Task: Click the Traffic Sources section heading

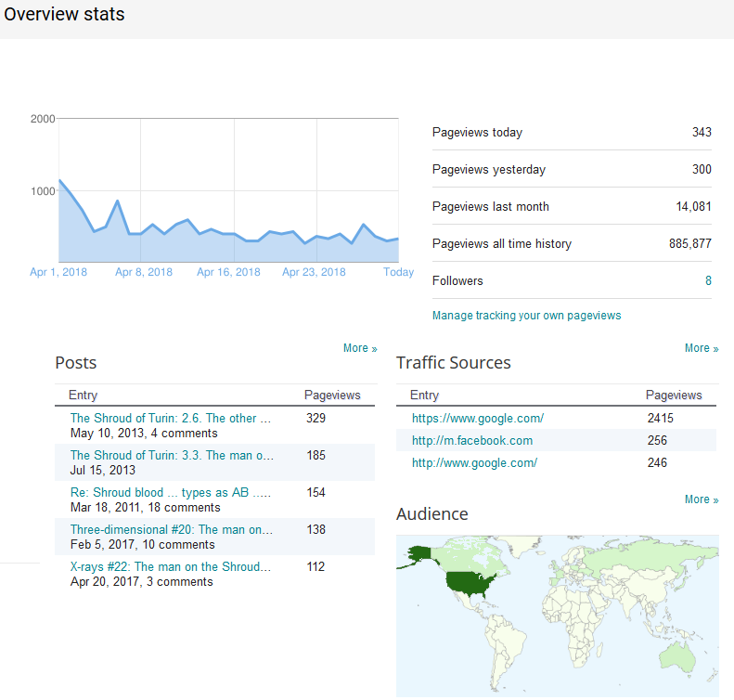Action: click(453, 363)
